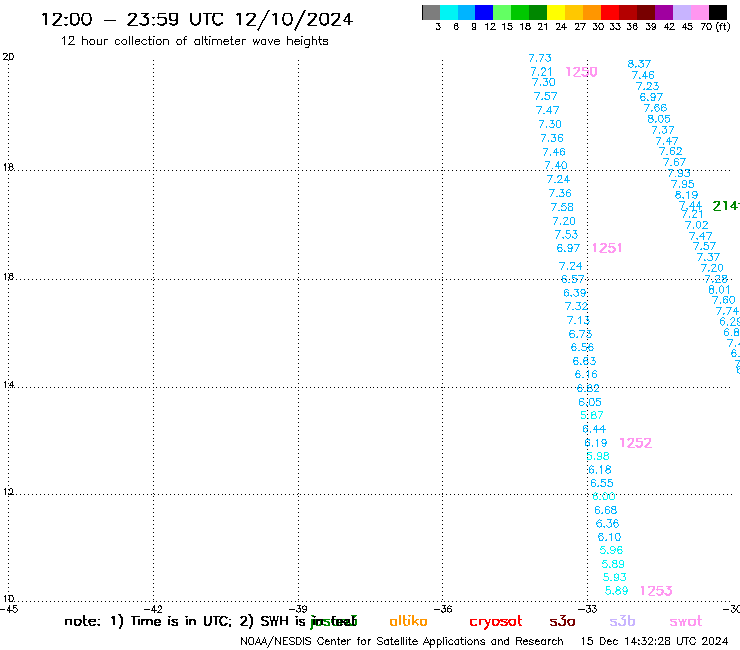Screen dimensions: 740x650
Task: Click the '15 Dec 14:32:28 UTC 2024' timestamp
Action: tap(655, 641)
